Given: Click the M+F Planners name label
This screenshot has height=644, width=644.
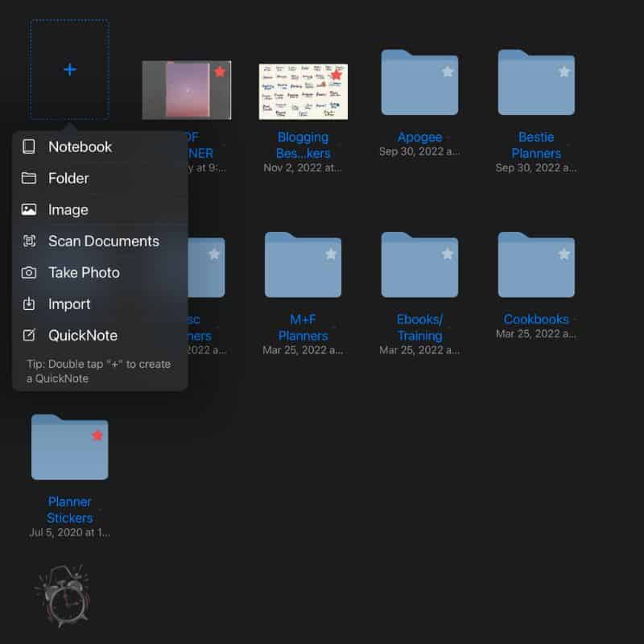Looking at the screenshot, I should point(303,328).
